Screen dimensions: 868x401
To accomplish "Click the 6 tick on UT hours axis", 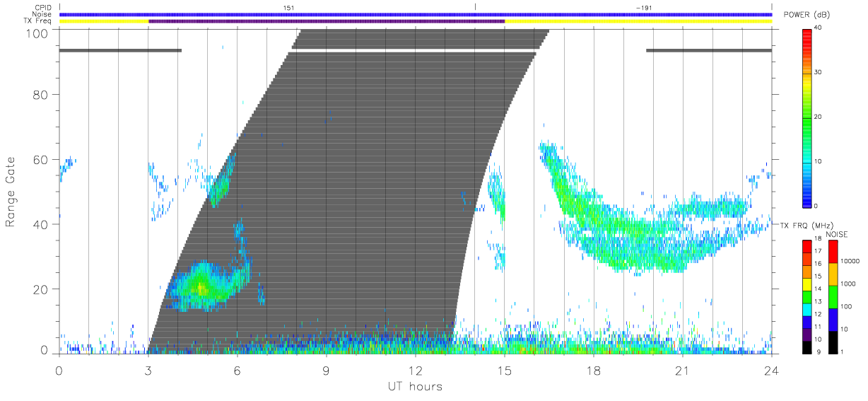I will [237, 370].
